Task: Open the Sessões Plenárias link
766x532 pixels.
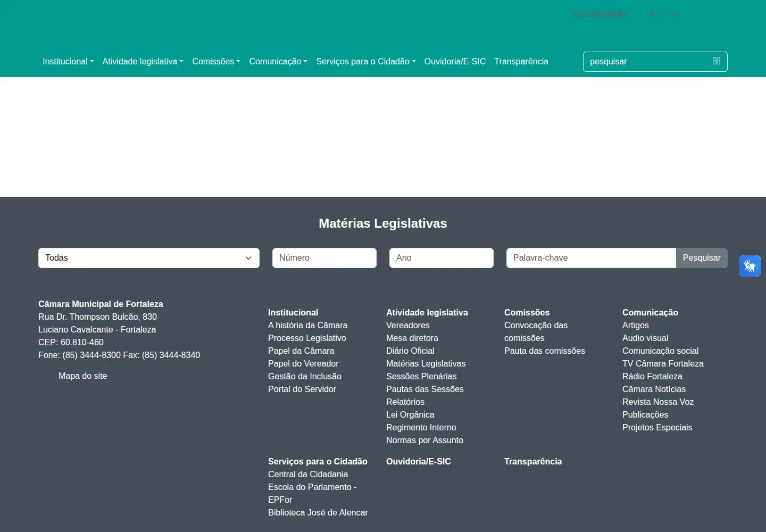Action: click(421, 376)
